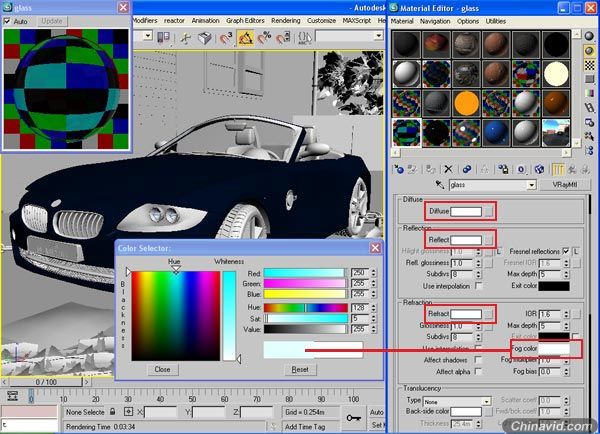Click Sample UV Tiling icon in side toolbar

[x=589, y=79]
